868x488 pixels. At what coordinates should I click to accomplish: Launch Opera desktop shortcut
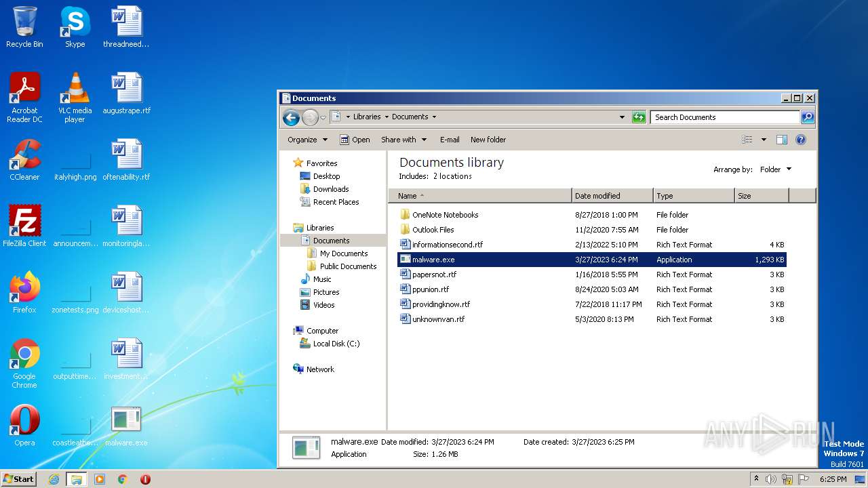tap(24, 426)
